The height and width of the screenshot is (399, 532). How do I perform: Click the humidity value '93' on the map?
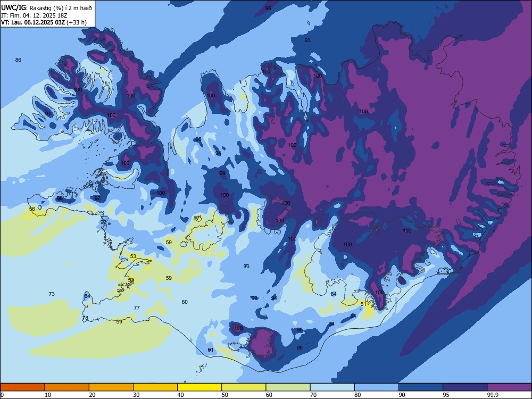(307, 40)
